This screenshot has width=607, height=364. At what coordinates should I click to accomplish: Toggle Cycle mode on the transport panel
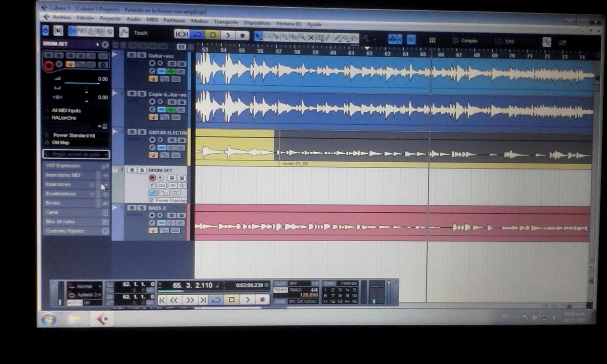click(216, 300)
